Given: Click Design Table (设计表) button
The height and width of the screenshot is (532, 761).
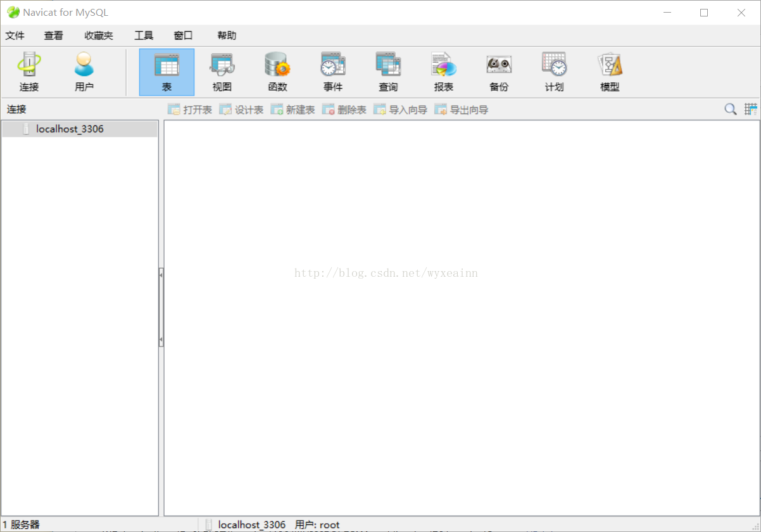Looking at the screenshot, I should pos(241,110).
